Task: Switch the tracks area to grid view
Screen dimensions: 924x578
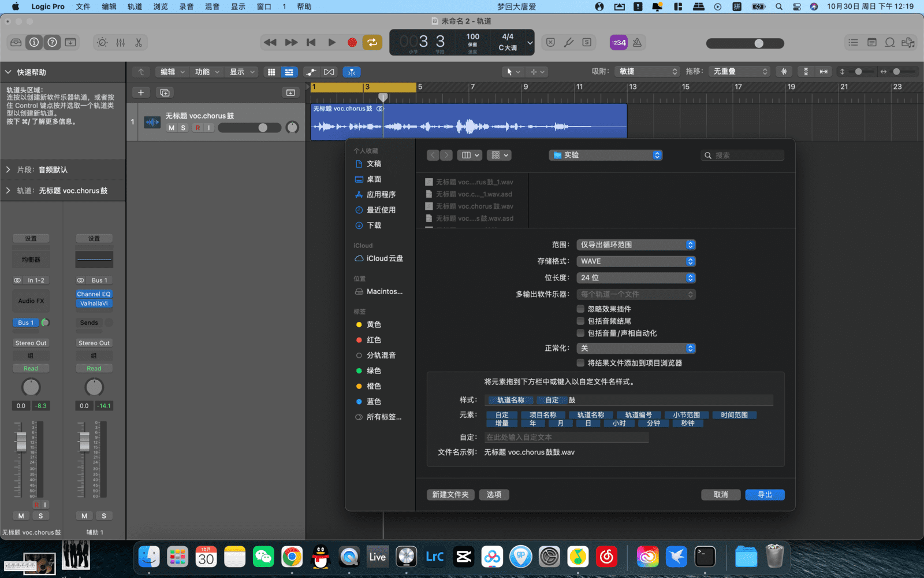Action: tap(271, 72)
